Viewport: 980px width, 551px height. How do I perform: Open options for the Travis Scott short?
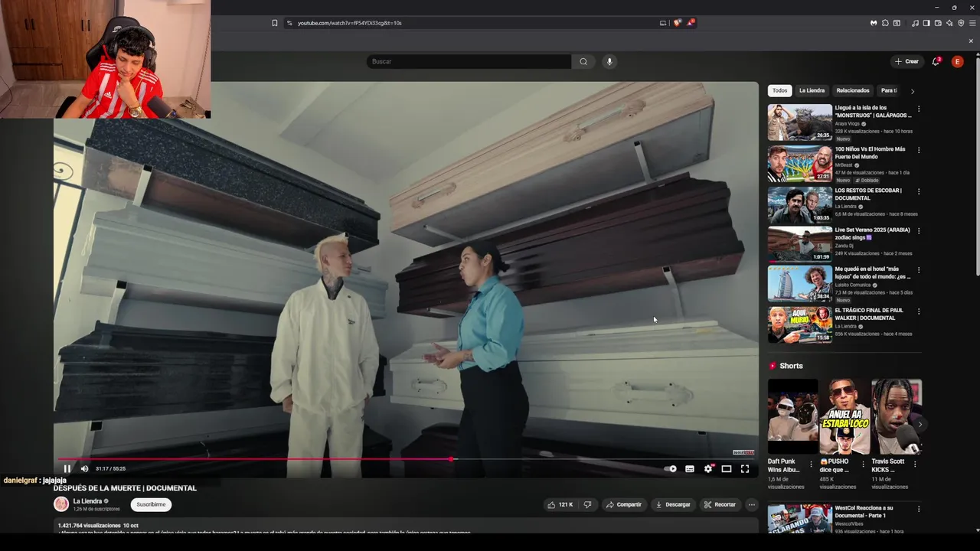coord(915,464)
